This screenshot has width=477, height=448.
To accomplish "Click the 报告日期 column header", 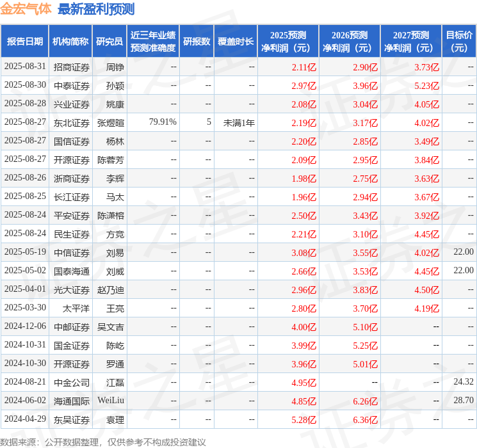I will [x=24, y=42].
